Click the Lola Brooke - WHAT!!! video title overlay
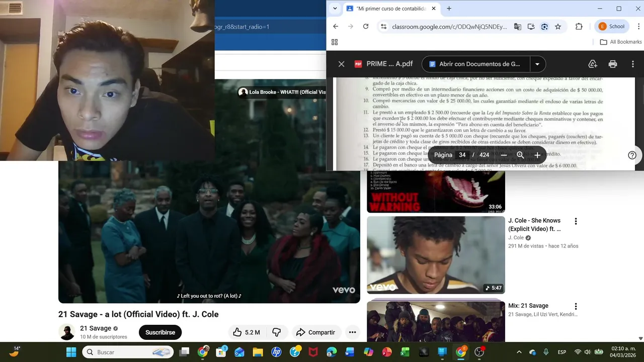The image size is (644, 362). [288, 92]
